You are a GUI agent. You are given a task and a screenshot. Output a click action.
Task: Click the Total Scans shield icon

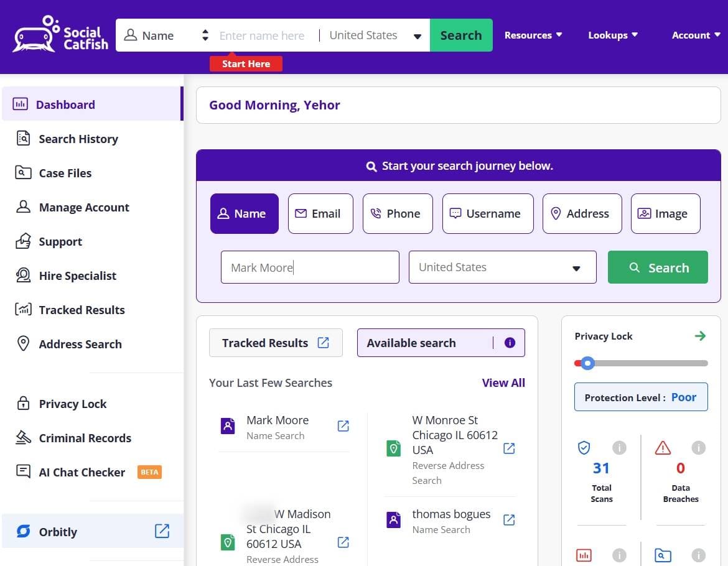coord(584,448)
